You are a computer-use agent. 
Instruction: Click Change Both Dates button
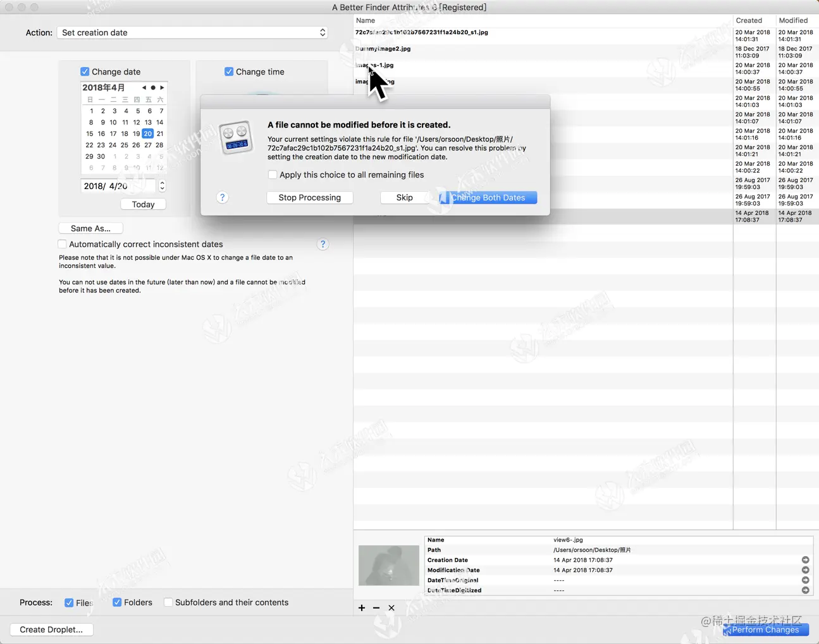(488, 198)
